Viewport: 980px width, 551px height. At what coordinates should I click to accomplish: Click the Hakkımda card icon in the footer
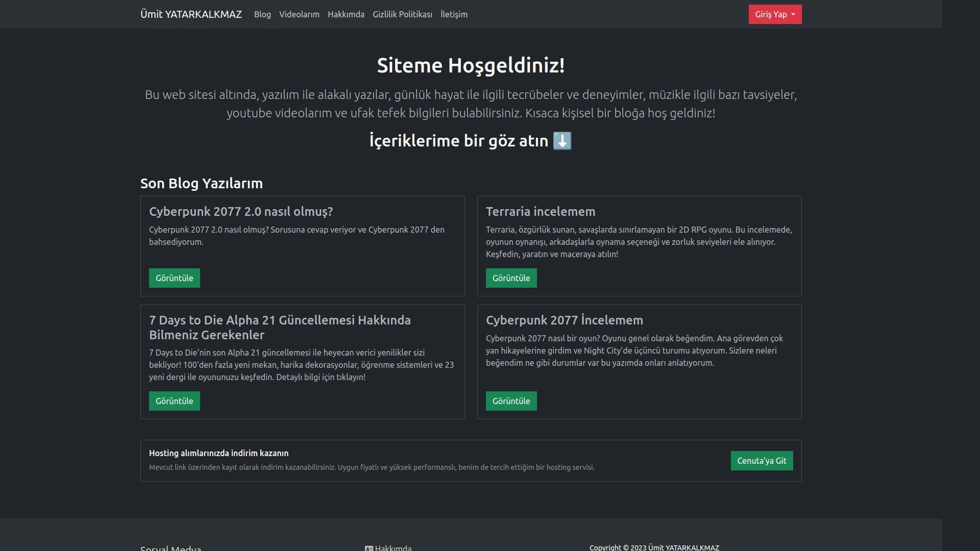pyautogui.click(x=369, y=548)
